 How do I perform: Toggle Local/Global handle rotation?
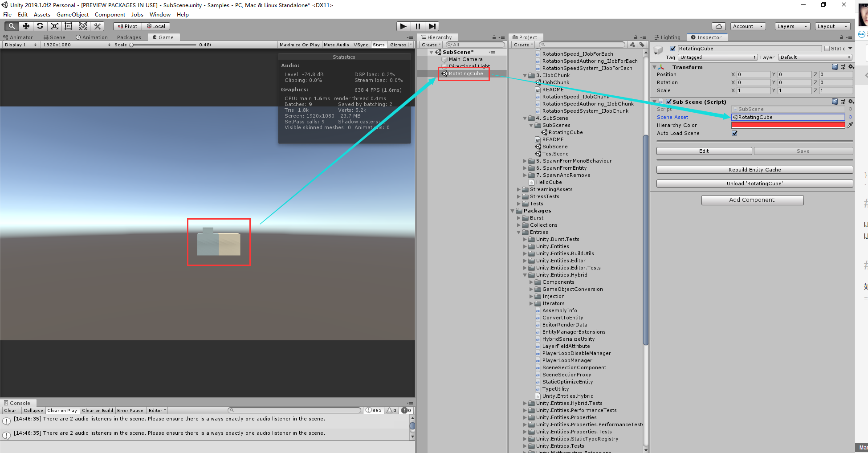[156, 26]
